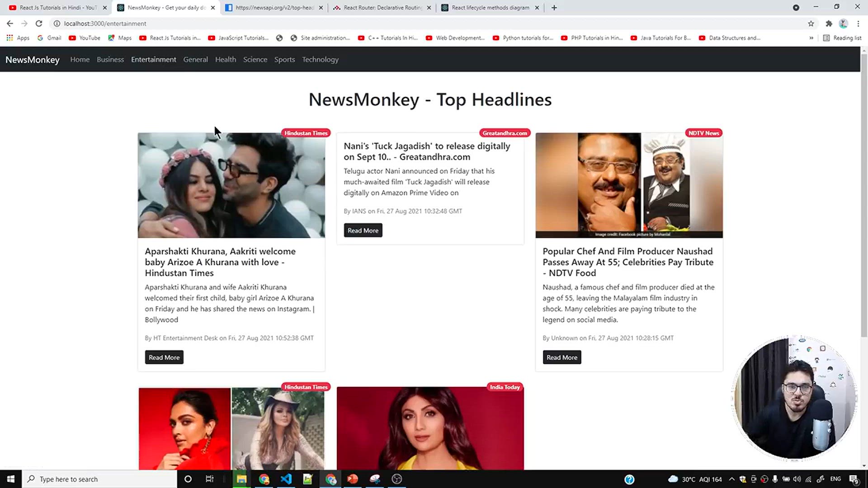The width and height of the screenshot is (868, 488).
Task: Read More on Aparshakti Khurana article
Action: [x=164, y=357]
